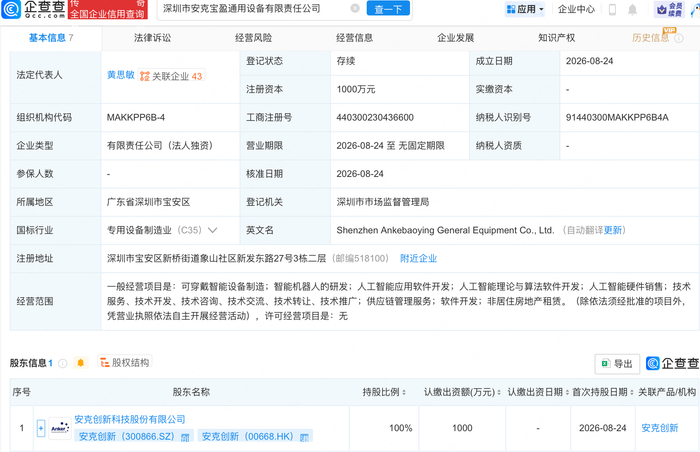Screen dimensions: 700x452
Task: Click the Anker company logo thumbnail
Action: click(x=60, y=428)
